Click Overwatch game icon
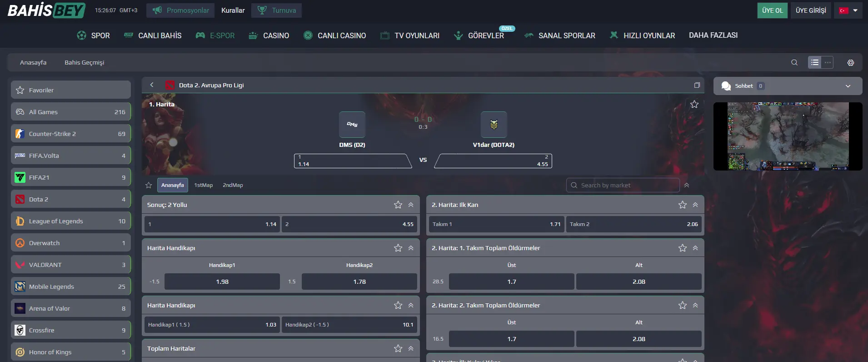The image size is (868, 362). click(x=20, y=243)
